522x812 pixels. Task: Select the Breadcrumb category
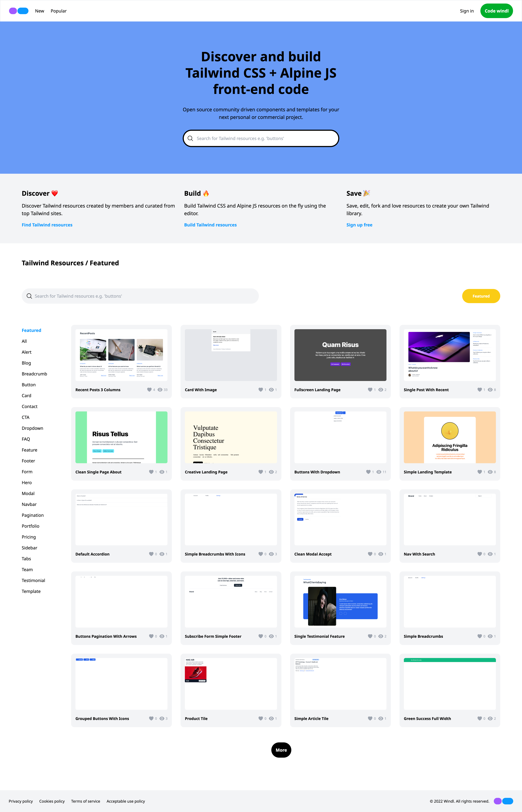[x=34, y=374]
